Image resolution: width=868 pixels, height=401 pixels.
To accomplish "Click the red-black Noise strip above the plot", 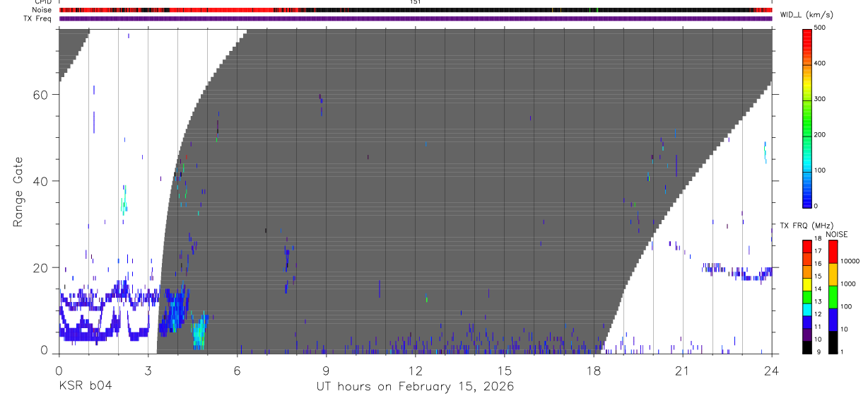I will pyautogui.click(x=416, y=10).
